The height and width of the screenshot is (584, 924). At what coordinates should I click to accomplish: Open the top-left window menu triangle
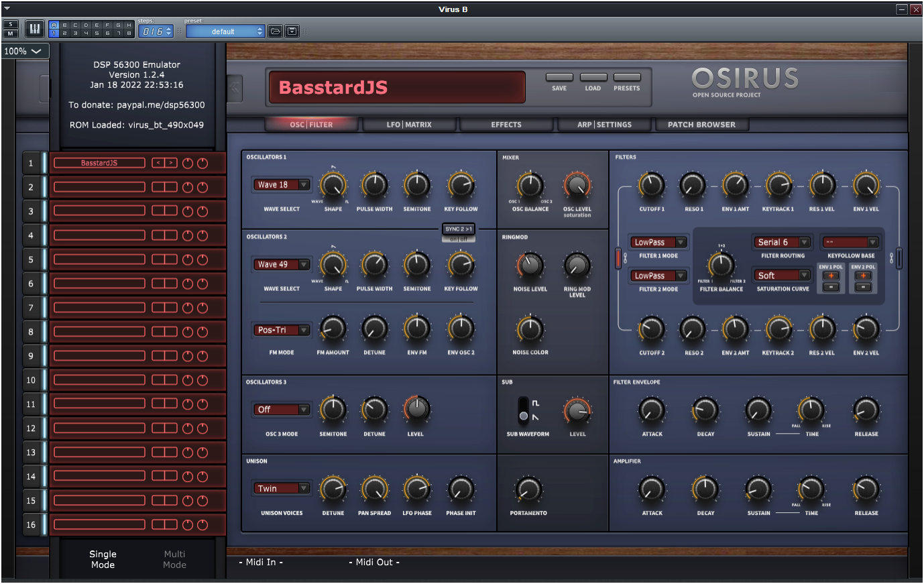click(x=7, y=9)
